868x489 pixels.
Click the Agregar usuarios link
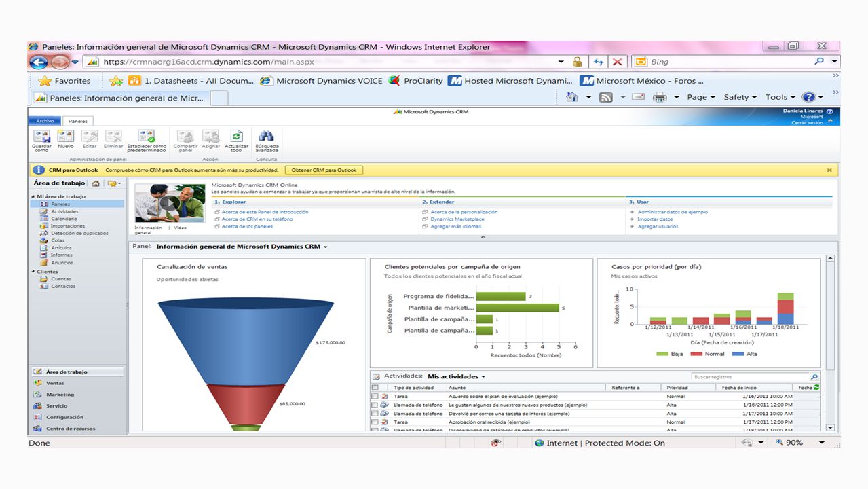[x=658, y=227]
